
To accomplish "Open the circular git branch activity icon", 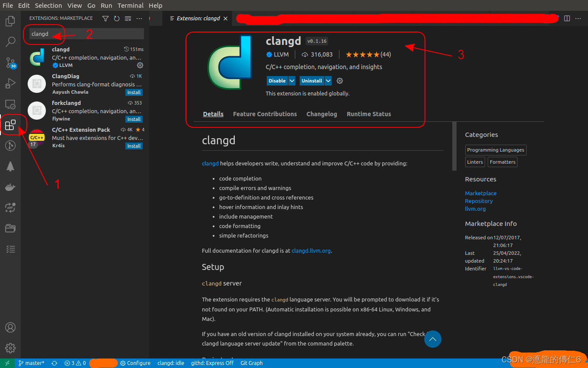I will click(10, 146).
